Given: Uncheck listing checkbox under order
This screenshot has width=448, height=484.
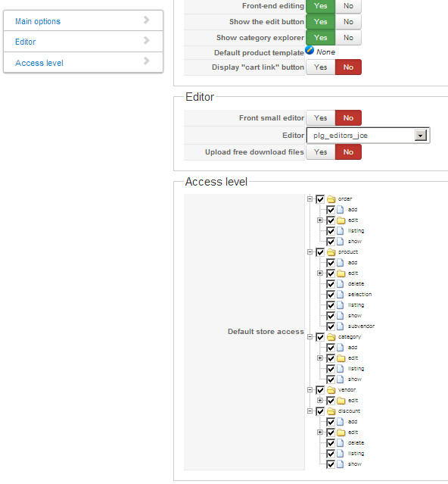Looking at the screenshot, I should 331,231.
